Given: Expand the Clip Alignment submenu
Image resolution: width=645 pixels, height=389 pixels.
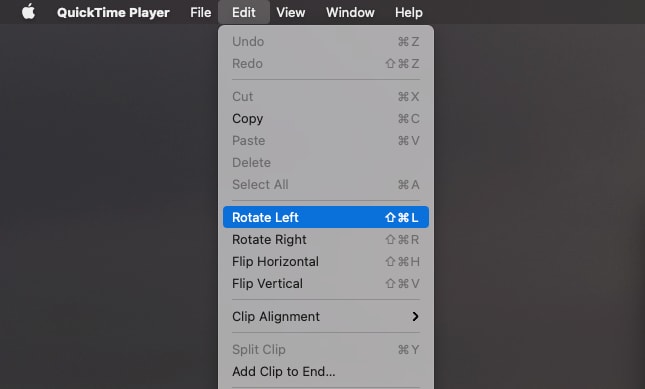Looking at the screenshot, I should [326, 316].
